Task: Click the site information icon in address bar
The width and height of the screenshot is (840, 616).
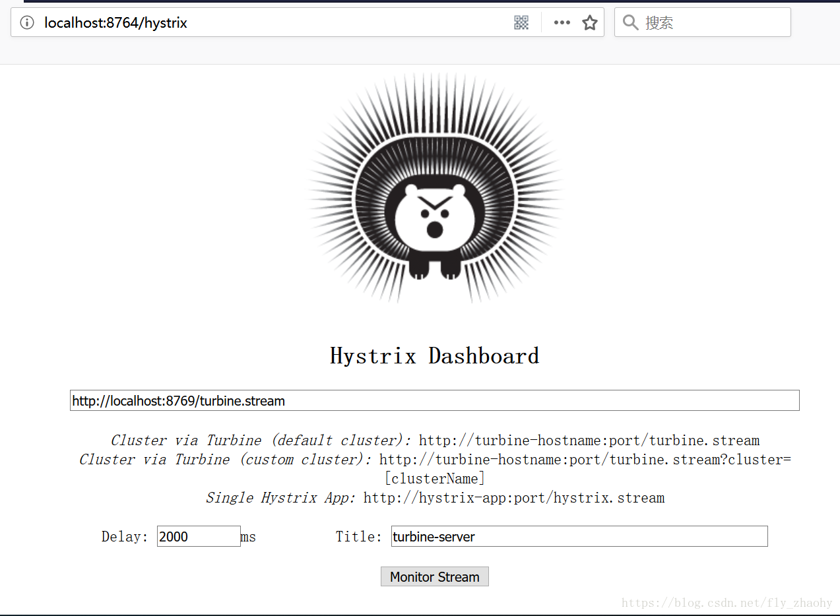Action: coord(27,23)
